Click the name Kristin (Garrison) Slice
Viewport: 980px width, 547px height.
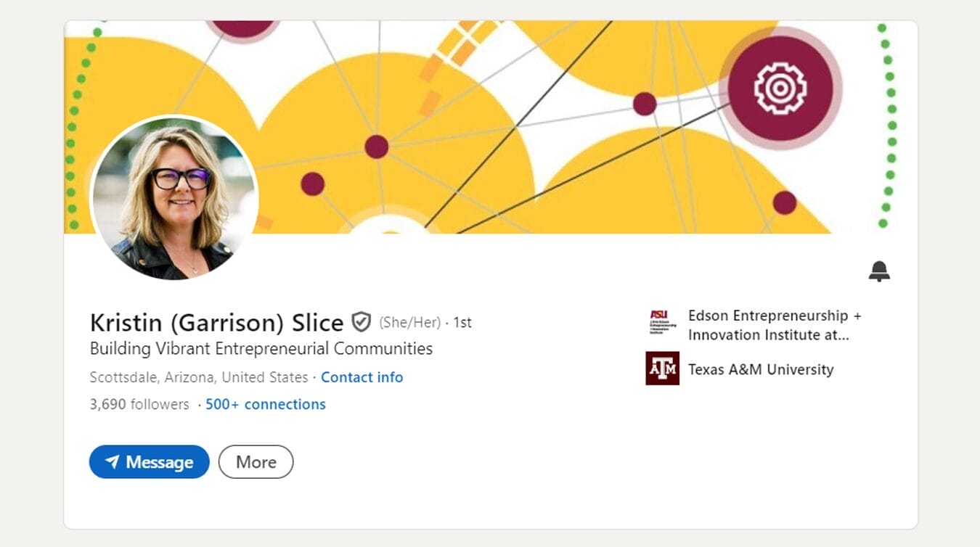point(216,322)
